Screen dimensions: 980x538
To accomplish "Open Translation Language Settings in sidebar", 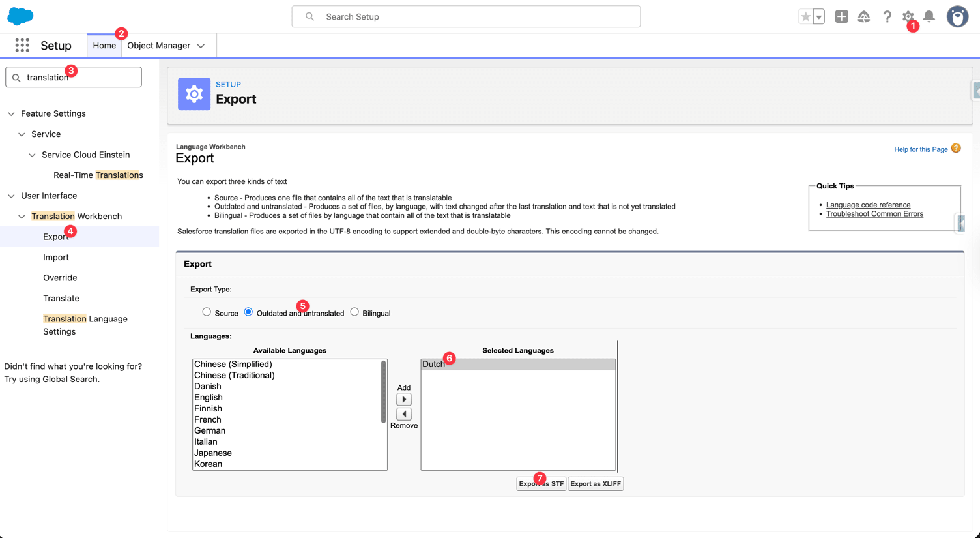I will click(85, 325).
